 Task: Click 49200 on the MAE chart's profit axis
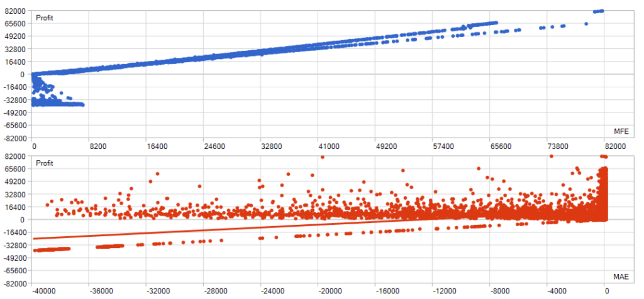(x=16, y=182)
